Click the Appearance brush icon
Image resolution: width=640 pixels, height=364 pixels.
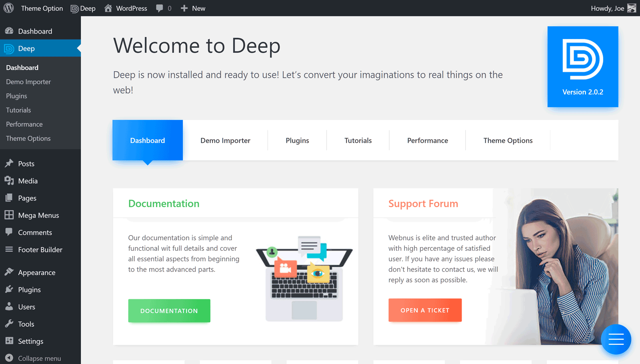tap(9, 272)
